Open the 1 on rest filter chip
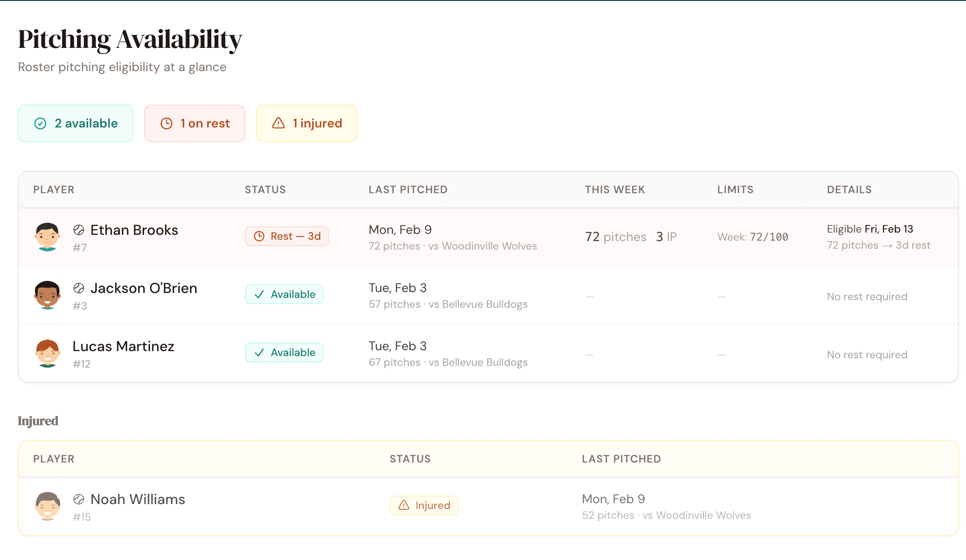 [194, 123]
